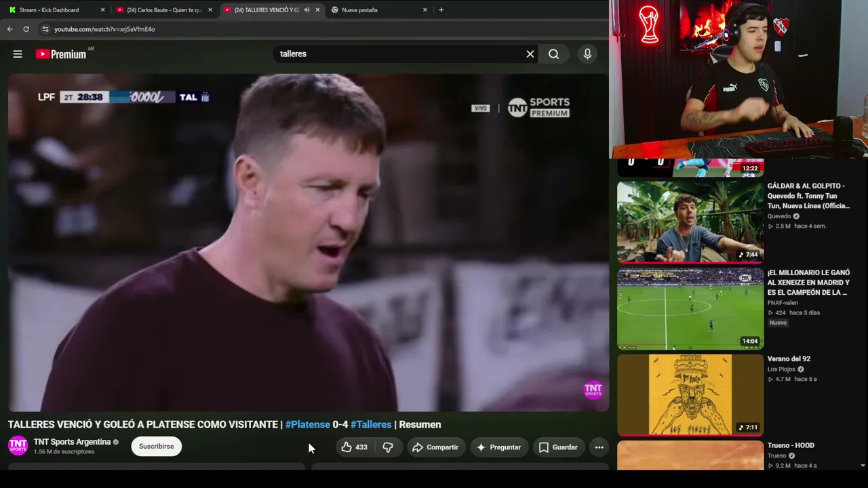Viewport: 868px width, 488px height.
Task: Dislike the video with thumbs down
Action: click(388, 447)
